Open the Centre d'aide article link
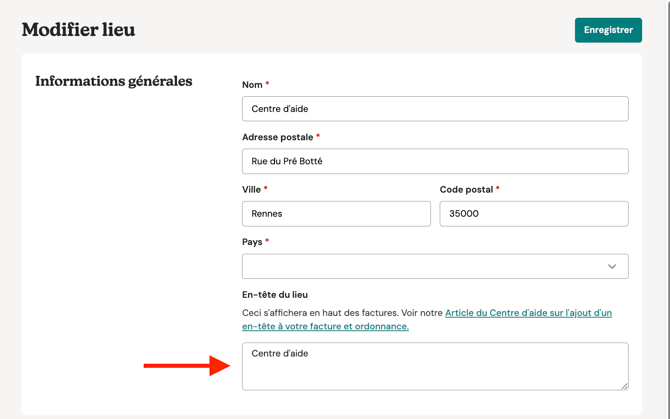 528,313
